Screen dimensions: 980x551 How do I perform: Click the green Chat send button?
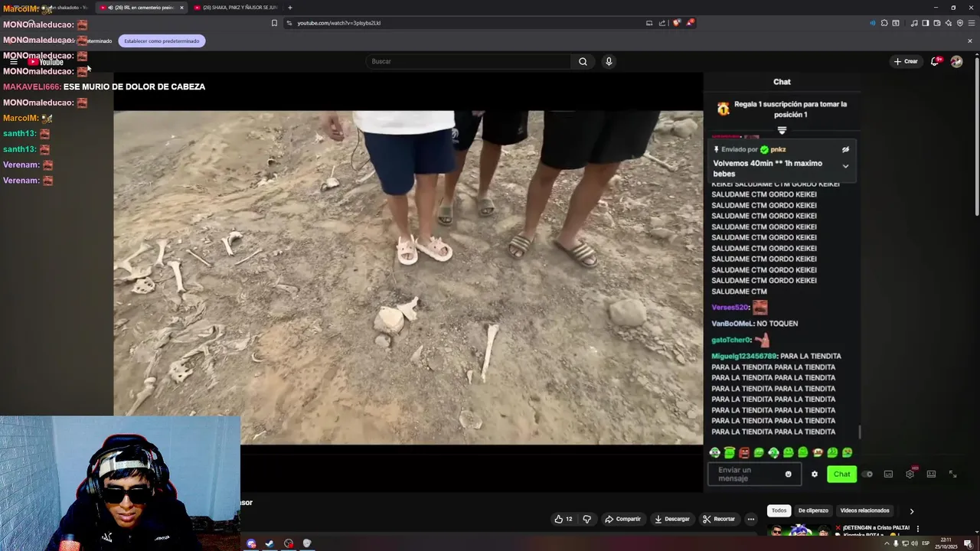click(841, 474)
